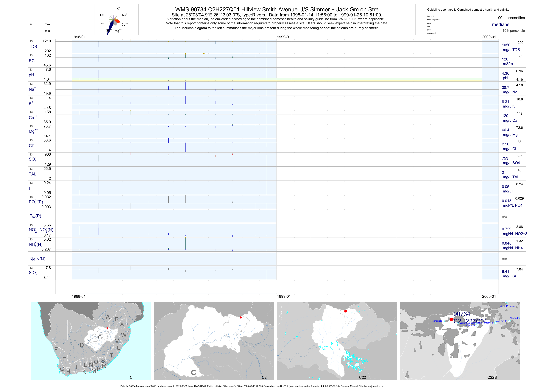Select the 'harmful' guideline legend entry
This screenshot has height=392, width=554.
[430, 16]
